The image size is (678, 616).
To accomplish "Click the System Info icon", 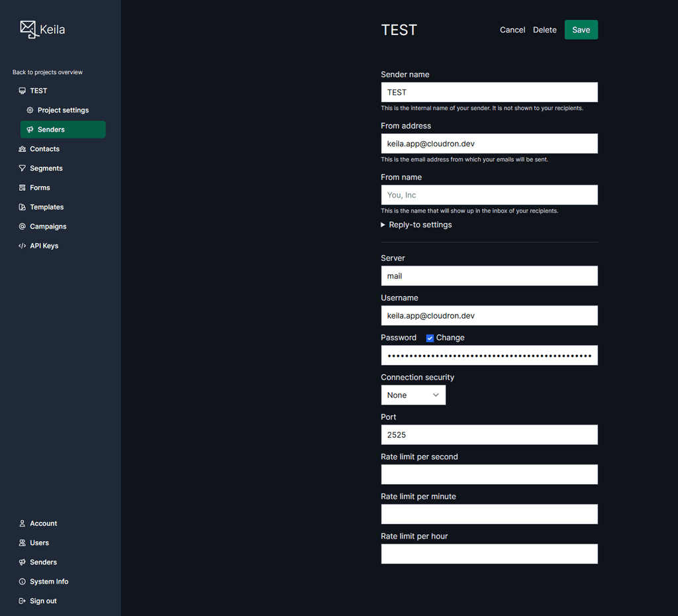I will pyautogui.click(x=23, y=582).
